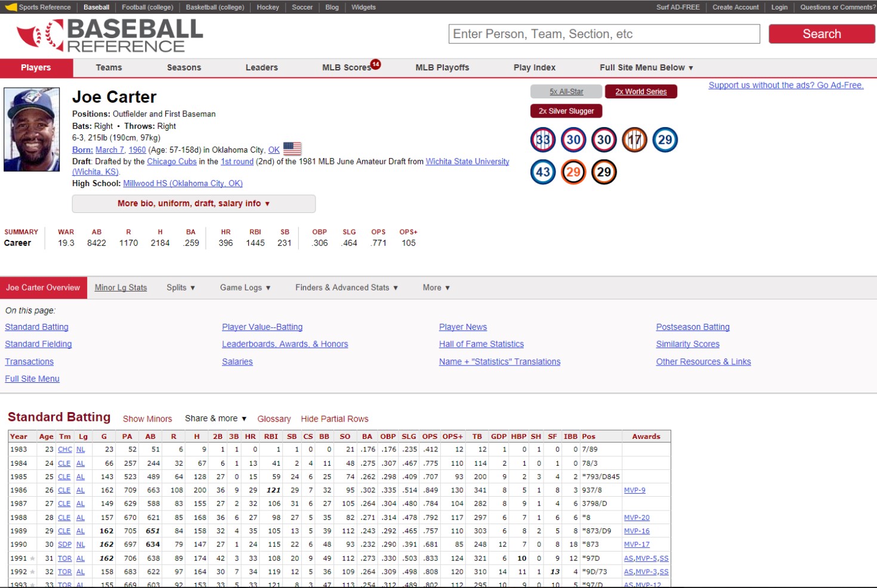Select the Players tab
Viewport: 877px width, 588px height.
tap(36, 67)
